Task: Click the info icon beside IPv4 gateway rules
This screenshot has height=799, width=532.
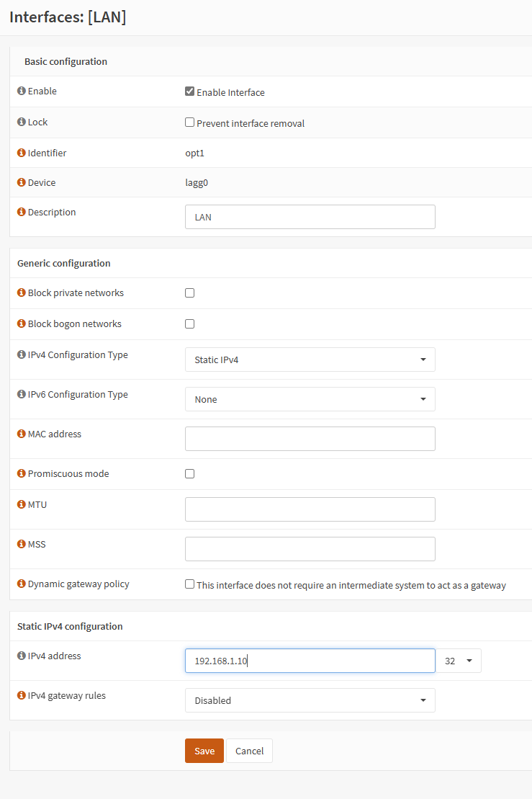Action: 22,696
